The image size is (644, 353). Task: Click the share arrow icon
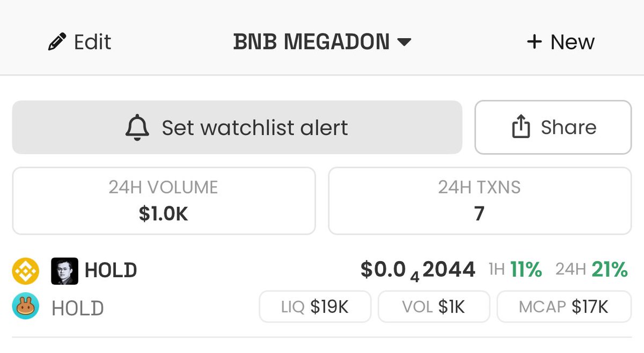521,127
